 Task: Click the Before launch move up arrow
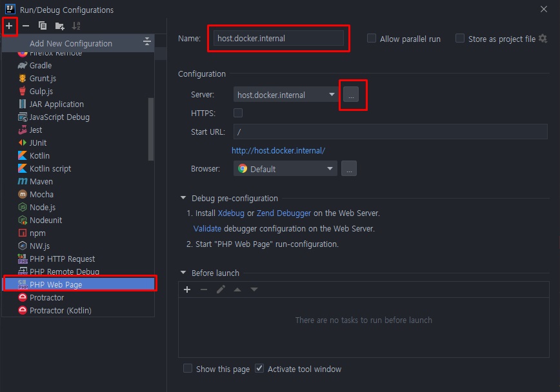coord(237,289)
